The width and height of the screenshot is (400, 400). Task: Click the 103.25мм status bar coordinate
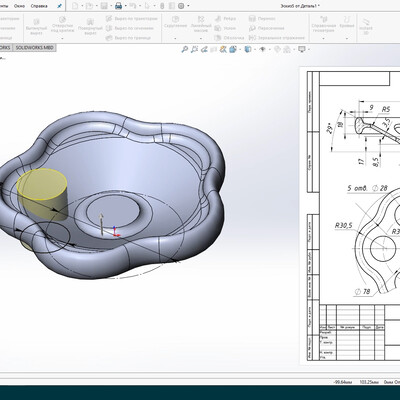click(x=370, y=382)
